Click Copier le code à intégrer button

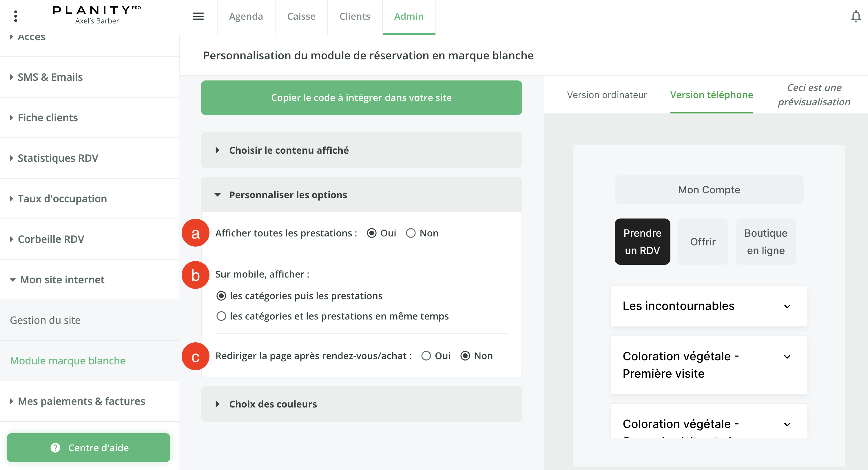click(361, 98)
